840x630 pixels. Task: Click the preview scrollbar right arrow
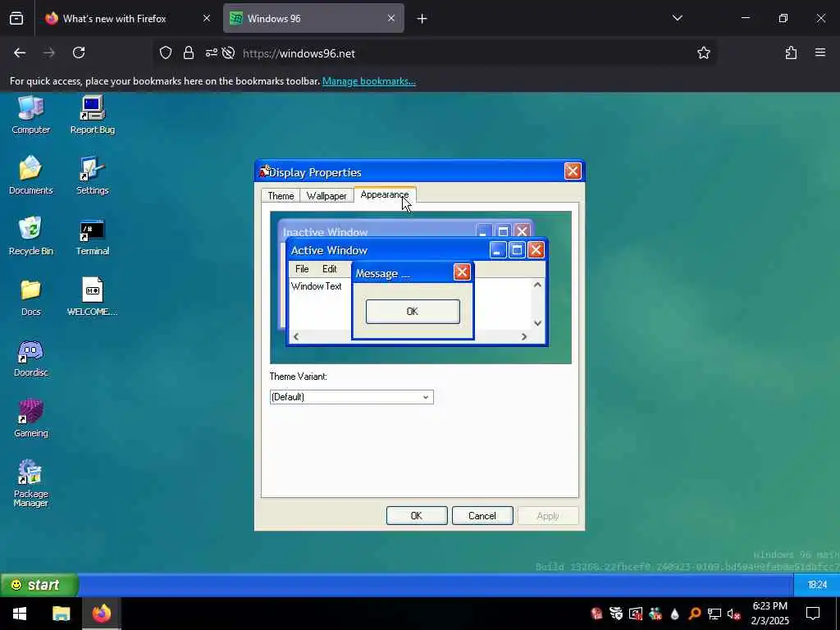[x=524, y=336]
